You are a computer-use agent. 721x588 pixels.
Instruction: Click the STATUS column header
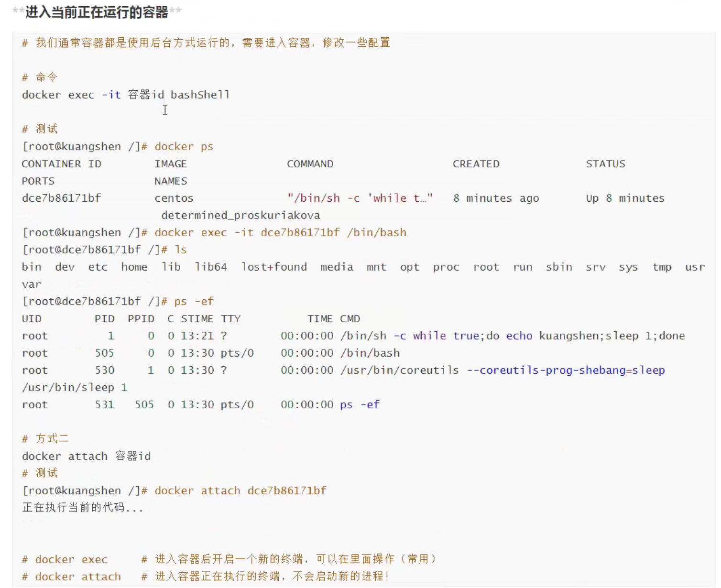tap(605, 164)
